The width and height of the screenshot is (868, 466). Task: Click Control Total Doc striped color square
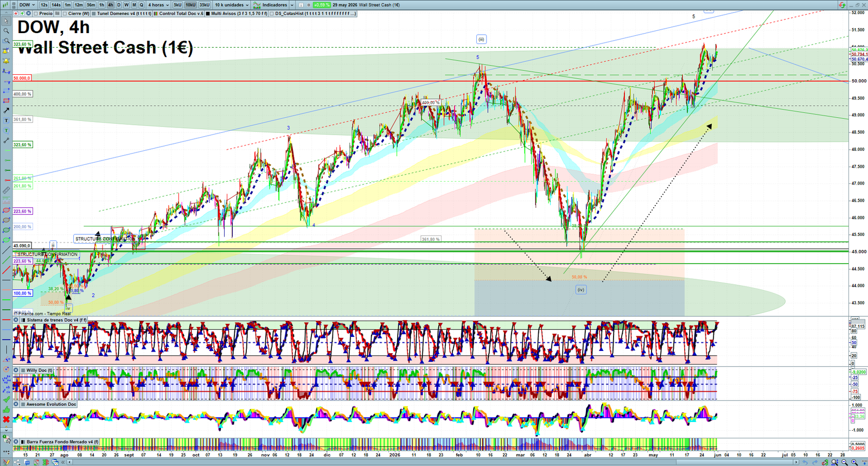[x=156, y=14]
